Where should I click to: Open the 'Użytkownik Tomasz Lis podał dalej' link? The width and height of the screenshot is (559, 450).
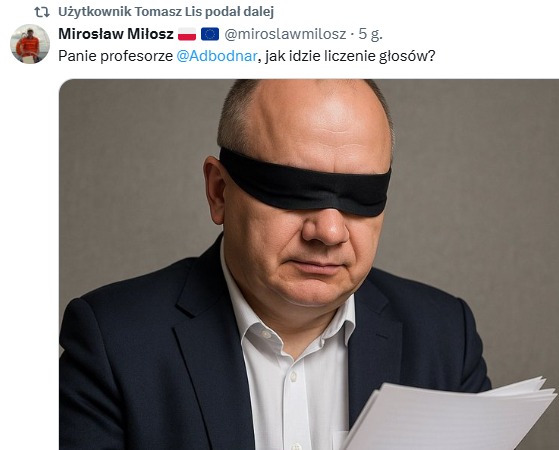166,12
